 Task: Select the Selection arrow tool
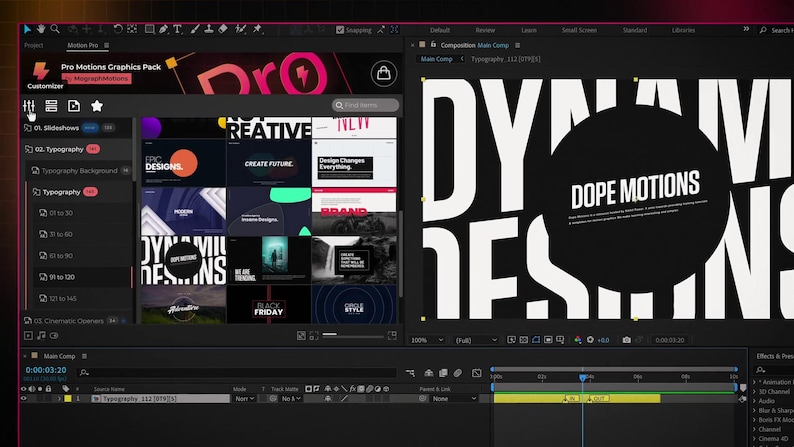click(x=27, y=29)
